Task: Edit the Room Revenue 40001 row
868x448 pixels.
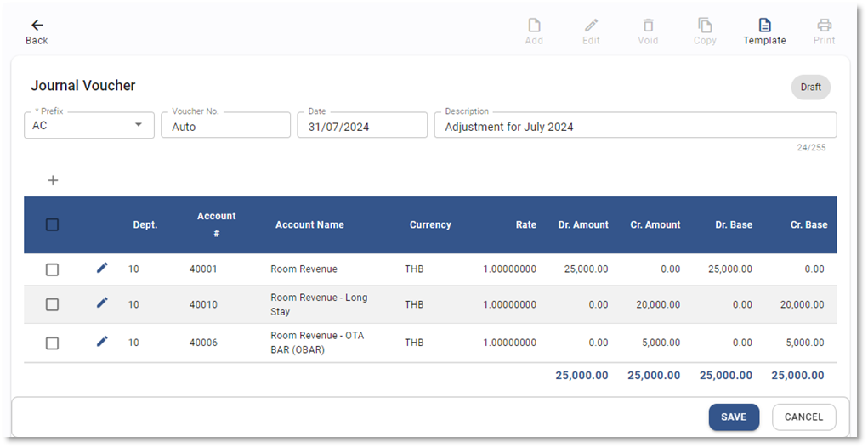Action: point(102,269)
